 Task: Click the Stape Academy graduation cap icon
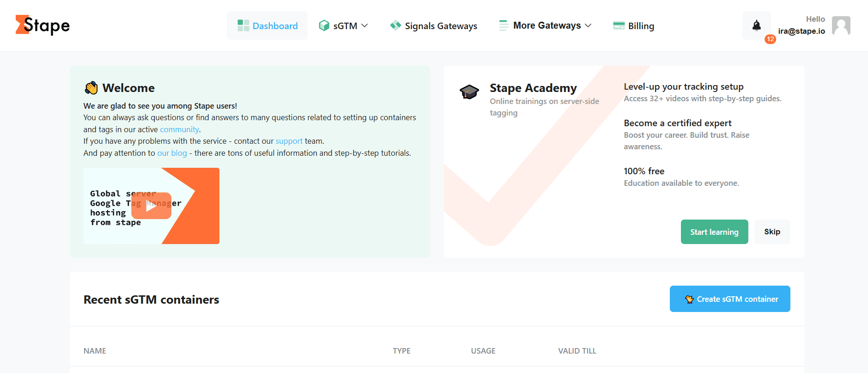coord(469,92)
